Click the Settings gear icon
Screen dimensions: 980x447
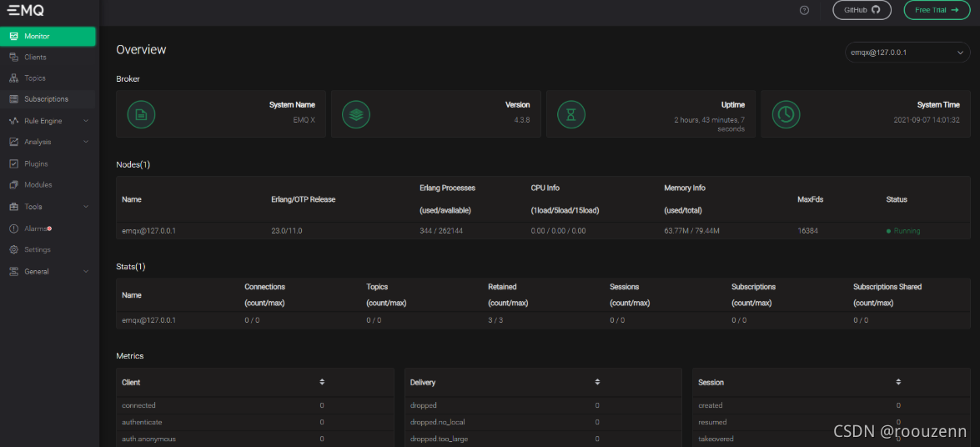click(x=13, y=249)
